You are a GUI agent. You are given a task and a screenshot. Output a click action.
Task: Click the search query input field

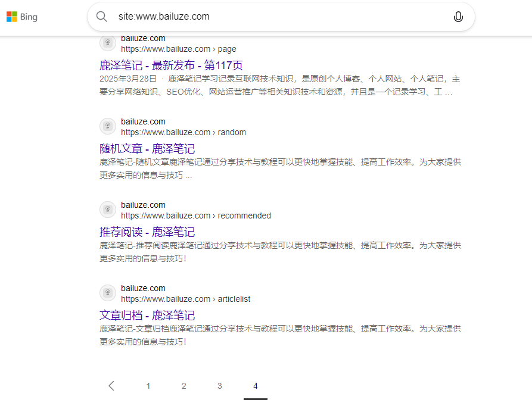tap(238, 16)
